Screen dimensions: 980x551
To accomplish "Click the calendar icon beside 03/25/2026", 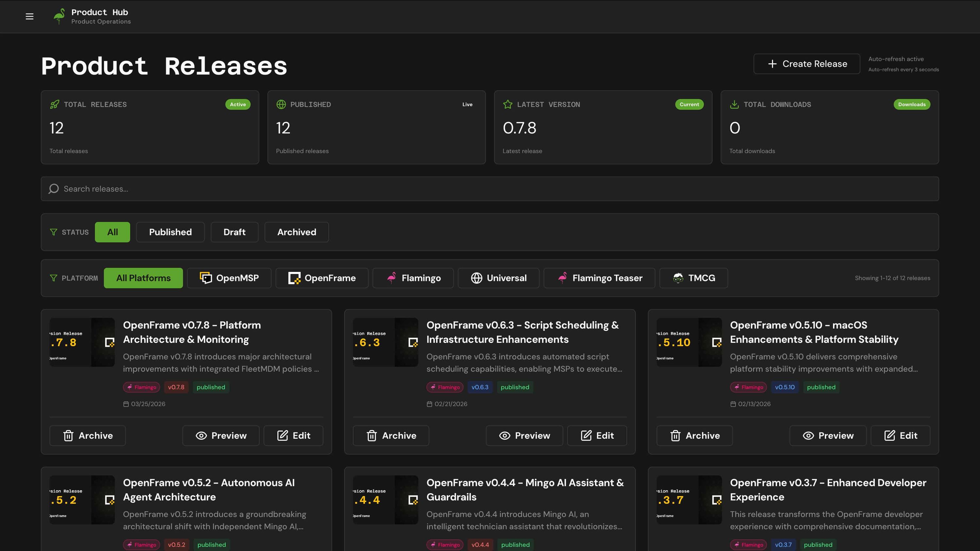I will coord(126,404).
